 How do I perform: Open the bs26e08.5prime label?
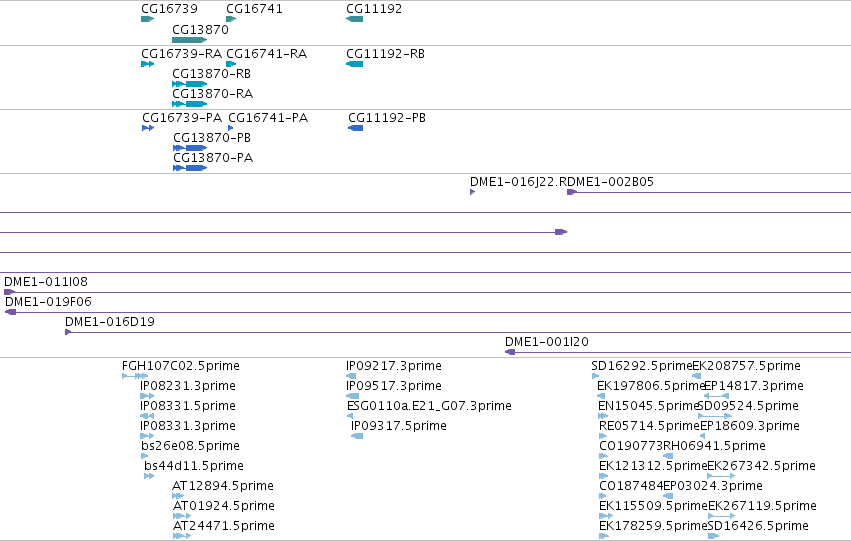[190, 446]
